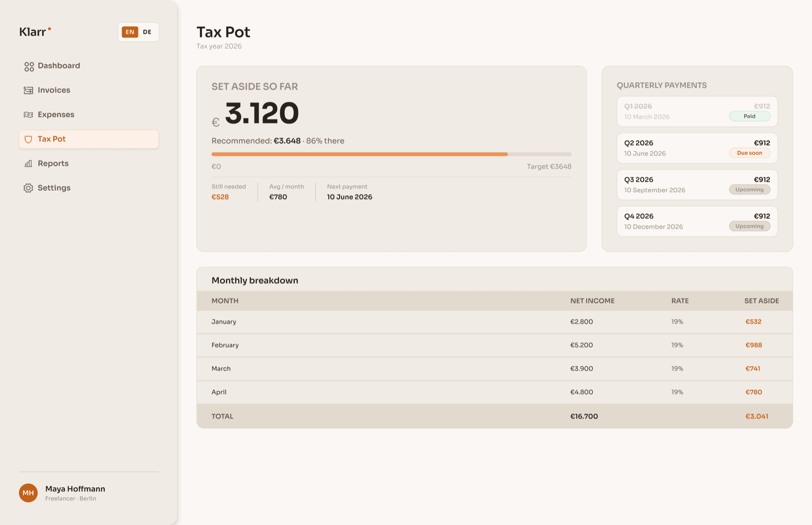Click the total €16.700 value
Screen dimensions: 812x525
point(584,416)
